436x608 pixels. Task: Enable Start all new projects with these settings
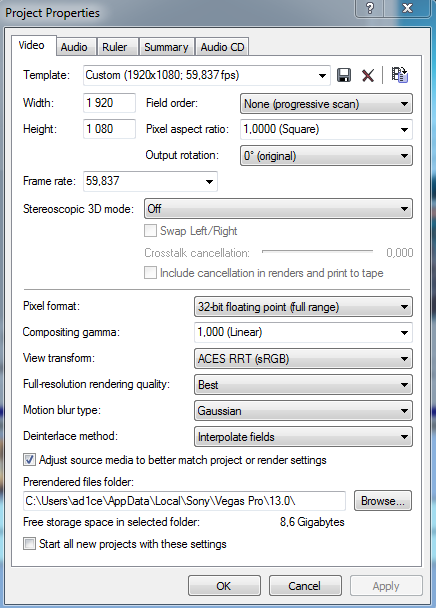[x=29, y=544]
